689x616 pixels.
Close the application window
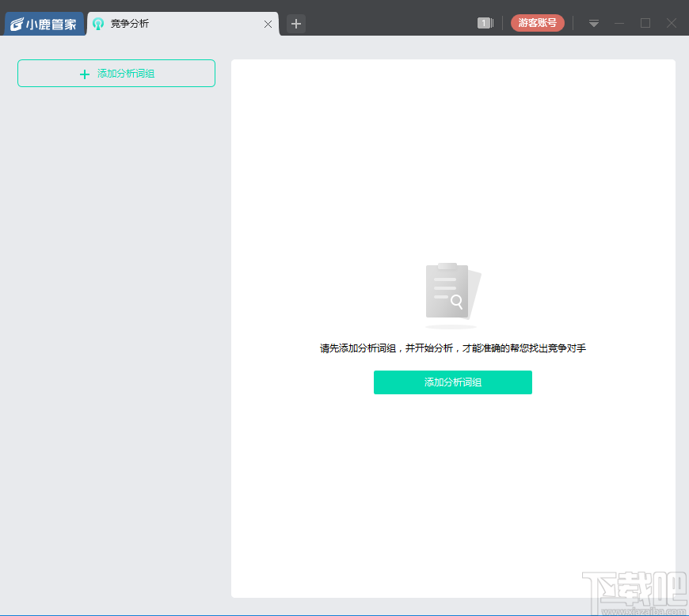click(x=672, y=23)
